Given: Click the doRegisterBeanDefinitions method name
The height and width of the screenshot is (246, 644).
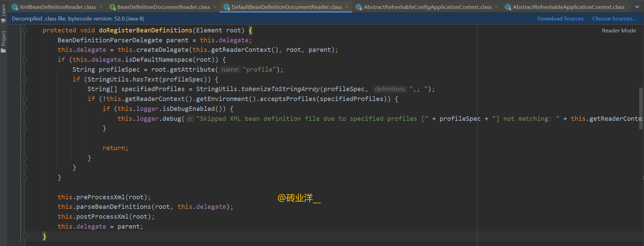Looking at the screenshot, I should [145, 30].
